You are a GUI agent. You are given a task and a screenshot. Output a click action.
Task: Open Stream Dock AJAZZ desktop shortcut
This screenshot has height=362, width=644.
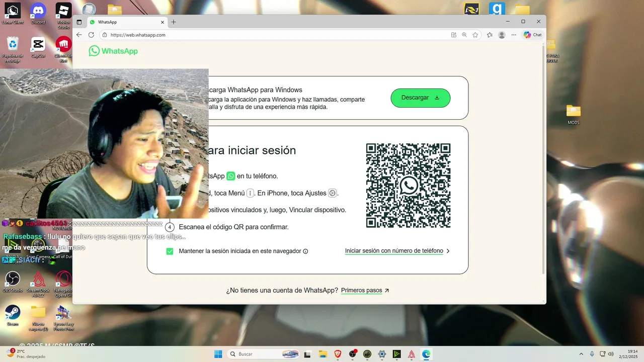(x=38, y=284)
